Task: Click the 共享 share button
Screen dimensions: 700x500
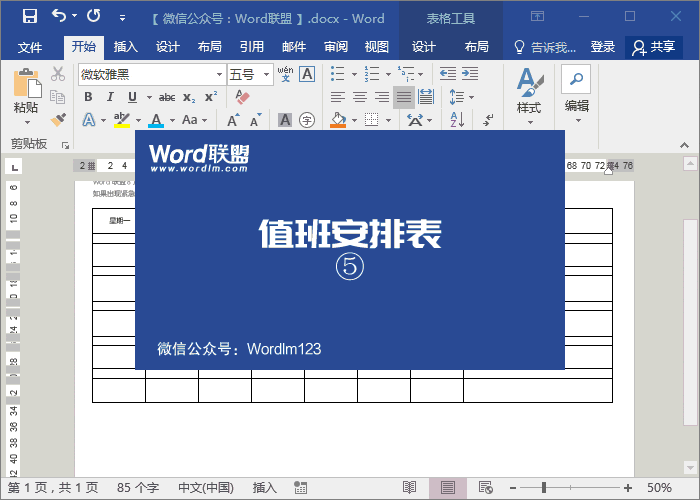Action: (x=654, y=47)
